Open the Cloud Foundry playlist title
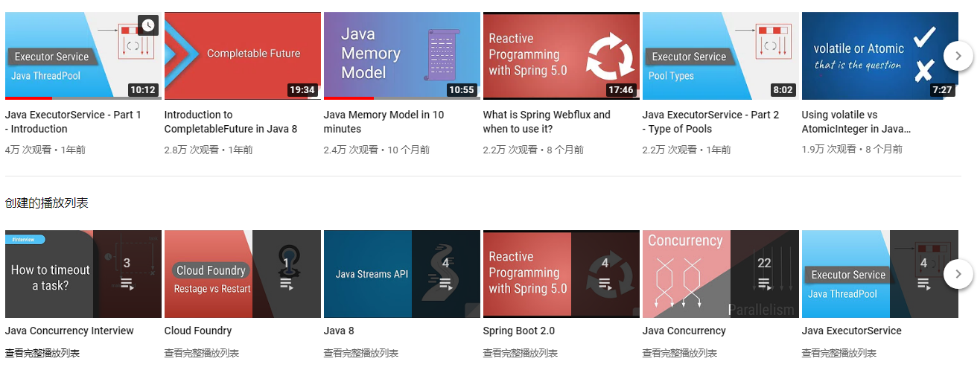 tap(198, 331)
